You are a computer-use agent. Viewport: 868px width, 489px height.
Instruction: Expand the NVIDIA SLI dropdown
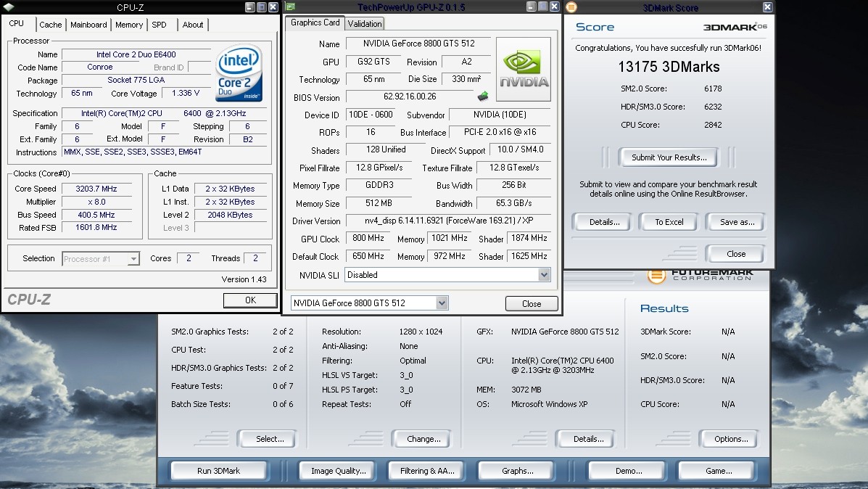tap(544, 275)
